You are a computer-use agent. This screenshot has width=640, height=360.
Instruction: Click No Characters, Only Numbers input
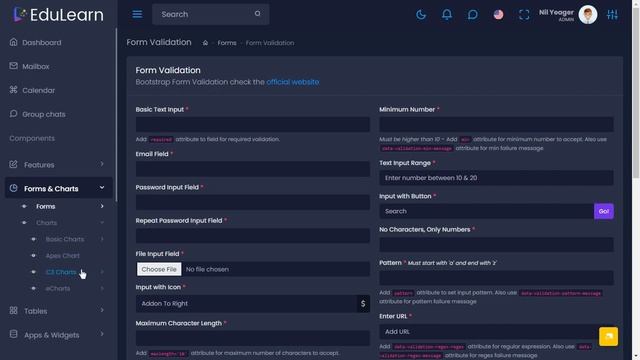pyautogui.click(x=496, y=244)
